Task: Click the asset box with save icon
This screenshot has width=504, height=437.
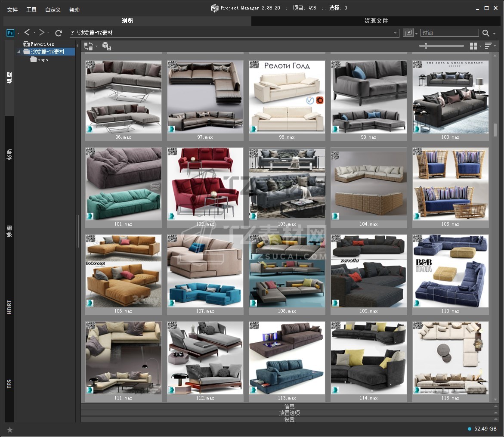Action: [x=107, y=46]
